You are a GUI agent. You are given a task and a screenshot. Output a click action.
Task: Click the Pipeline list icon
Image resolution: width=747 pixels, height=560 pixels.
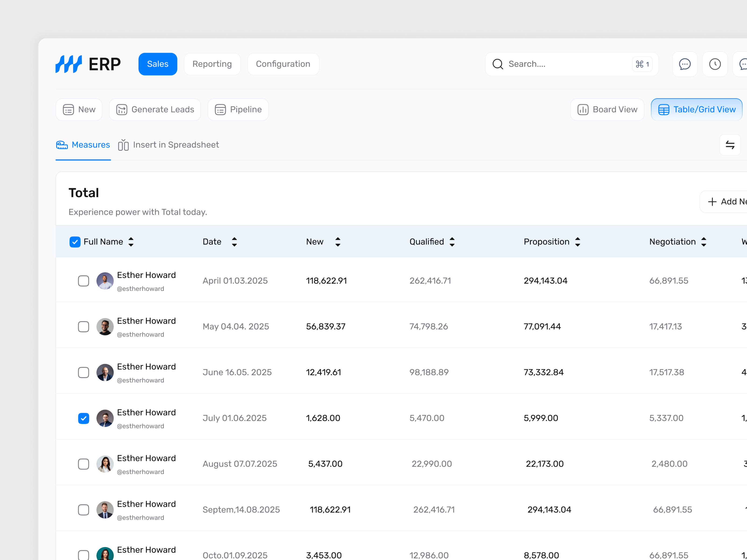220,109
